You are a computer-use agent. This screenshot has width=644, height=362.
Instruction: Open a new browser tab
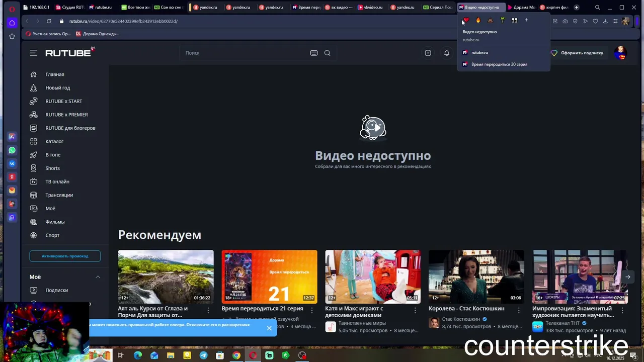click(x=576, y=8)
